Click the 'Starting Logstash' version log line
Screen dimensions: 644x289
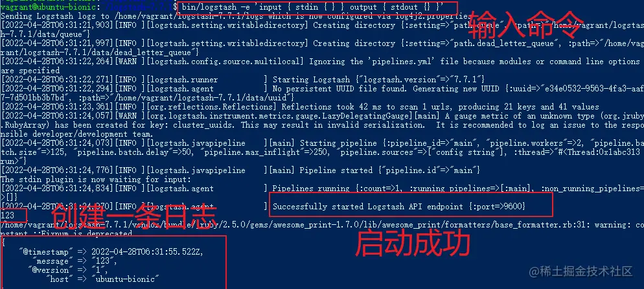click(x=243, y=79)
